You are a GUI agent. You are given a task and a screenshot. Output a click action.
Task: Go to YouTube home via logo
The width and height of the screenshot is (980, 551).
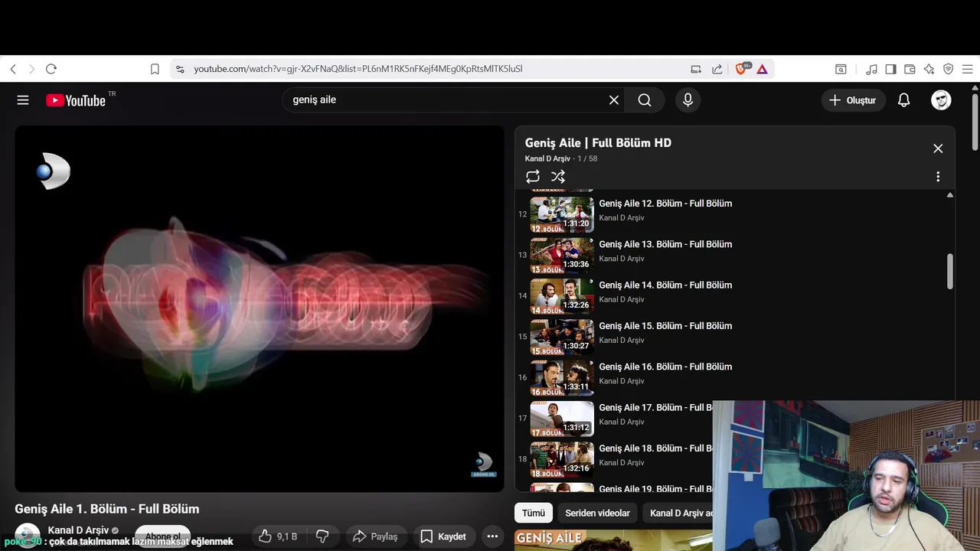click(x=77, y=100)
